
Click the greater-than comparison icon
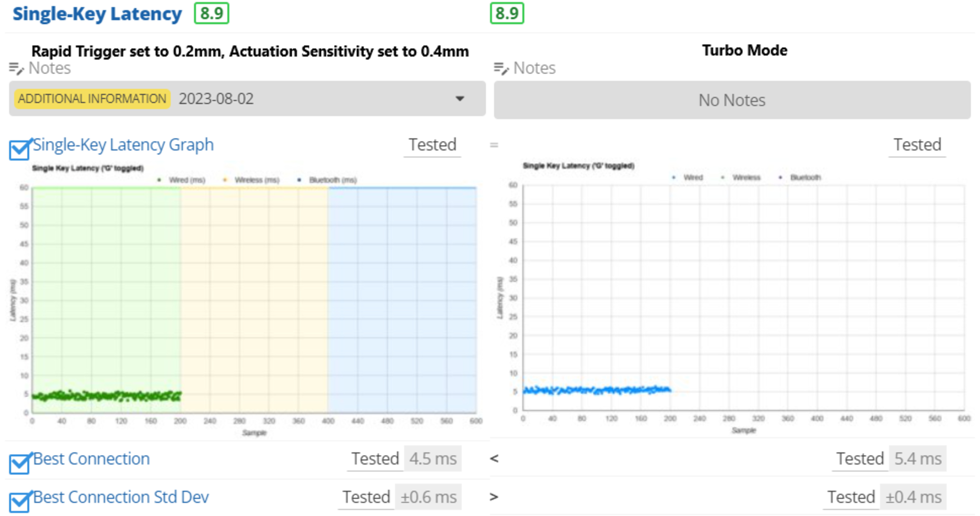click(x=494, y=497)
